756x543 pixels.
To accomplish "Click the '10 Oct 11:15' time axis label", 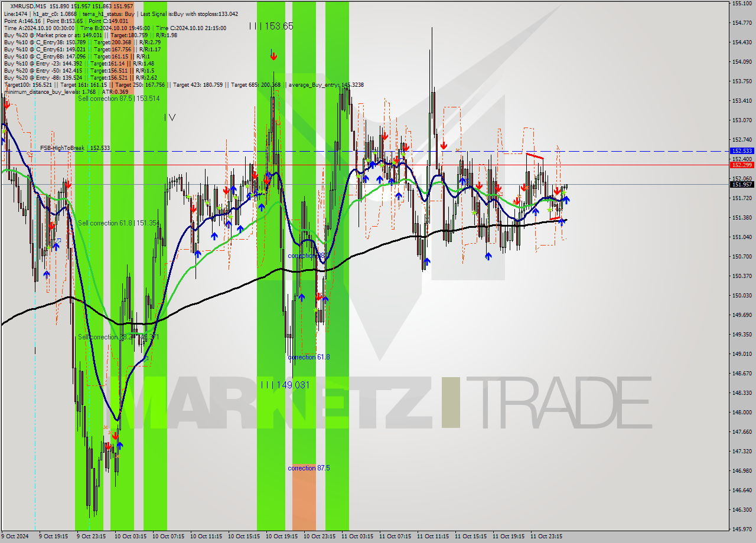I will pyautogui.click(x=205, y=537).
